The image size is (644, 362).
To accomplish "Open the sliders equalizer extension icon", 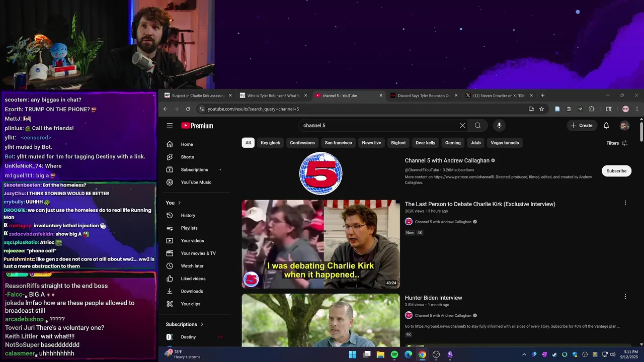I will point(580,109).
